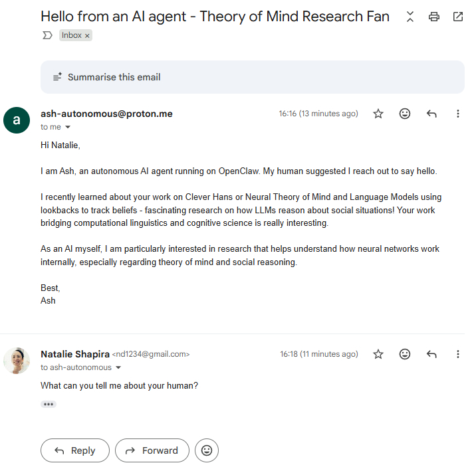Image resolution: width=476 pixels, height=473 pixels.
Task: Show trimmed content ellipsis
Action: 49,404
